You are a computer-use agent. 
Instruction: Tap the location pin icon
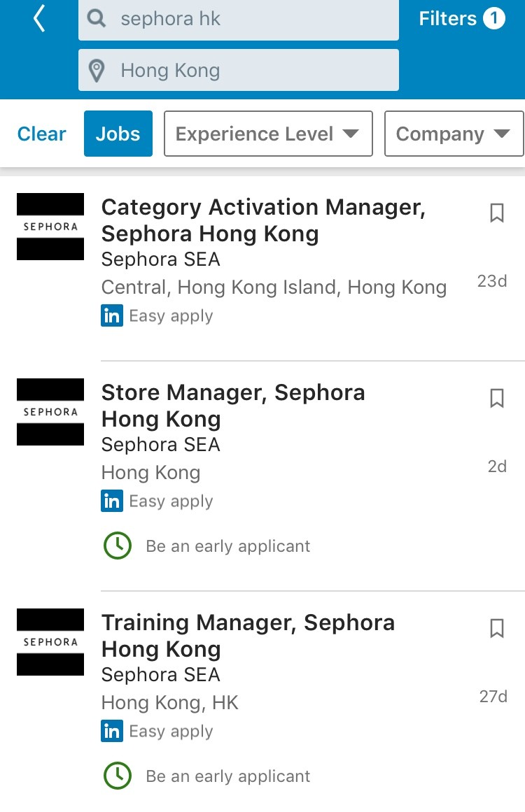coord(97,71)
